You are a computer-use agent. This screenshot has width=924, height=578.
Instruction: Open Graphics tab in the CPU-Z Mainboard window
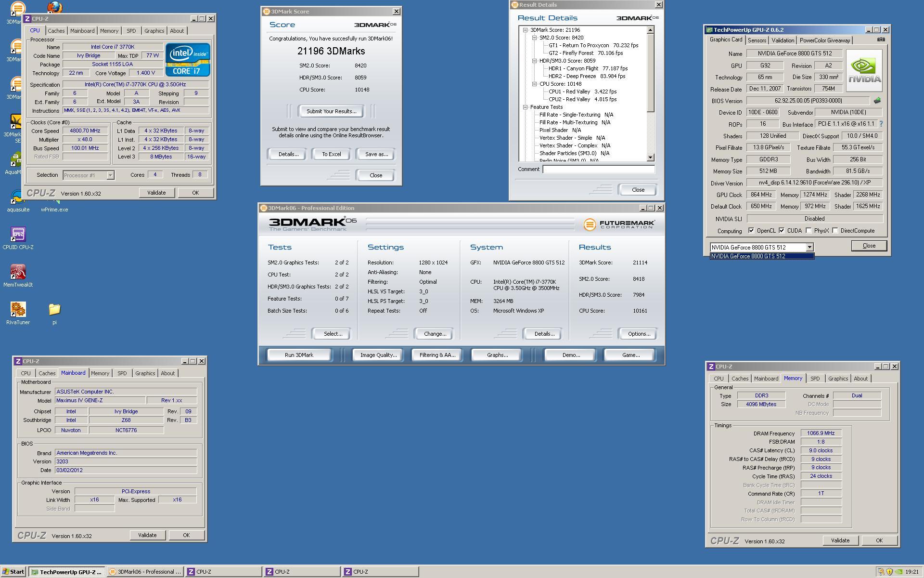[x=145, y=373]
